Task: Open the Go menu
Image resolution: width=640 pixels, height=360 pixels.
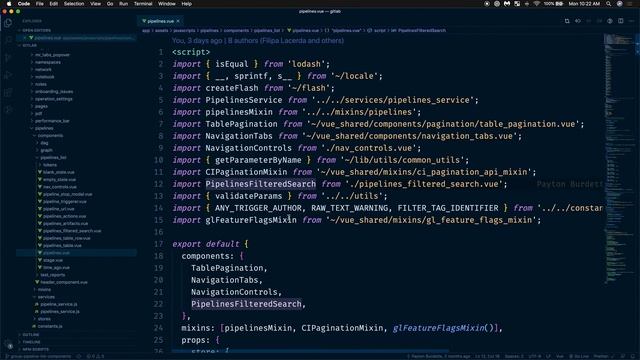Action: click(110, 4)
